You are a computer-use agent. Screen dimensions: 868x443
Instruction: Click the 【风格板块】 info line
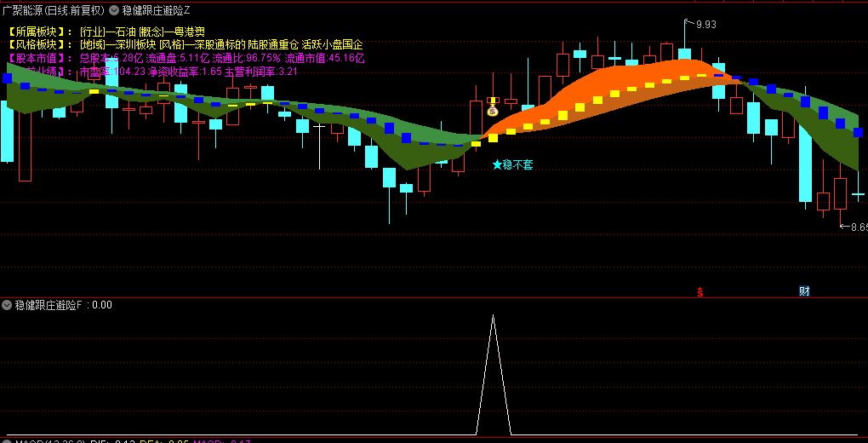pyautogui.click(x=185, y=45)
